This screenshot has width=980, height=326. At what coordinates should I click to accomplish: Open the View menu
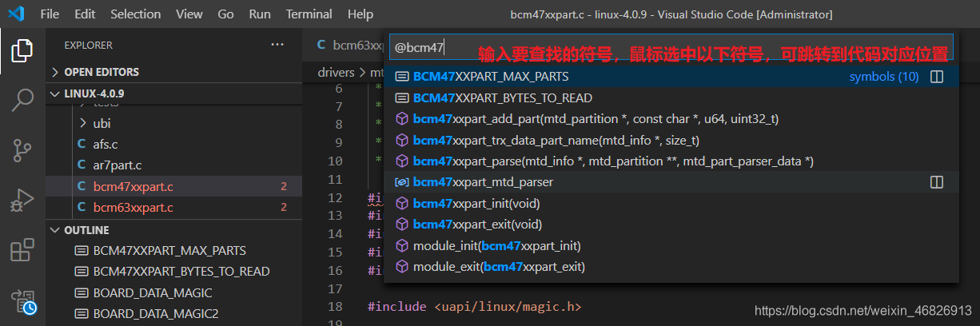(x=189, y=14)
